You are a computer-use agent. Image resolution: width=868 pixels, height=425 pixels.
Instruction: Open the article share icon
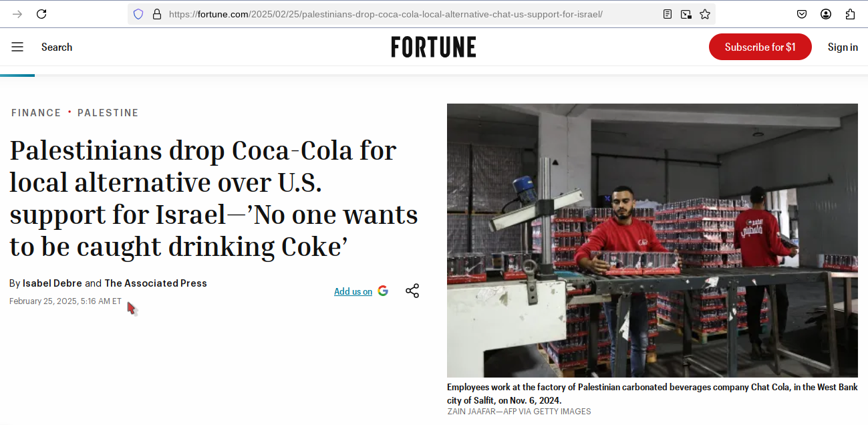click(x=412, y=291)
